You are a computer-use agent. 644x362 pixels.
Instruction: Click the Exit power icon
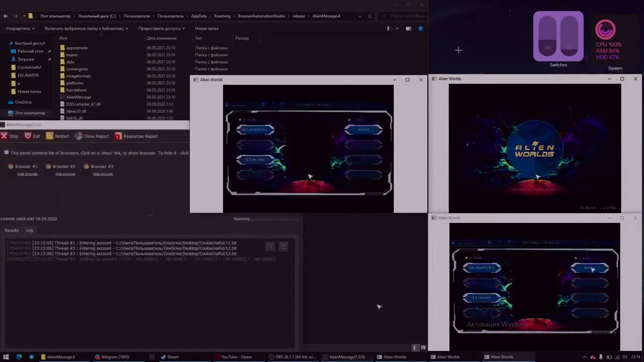[x=27, y=136]
